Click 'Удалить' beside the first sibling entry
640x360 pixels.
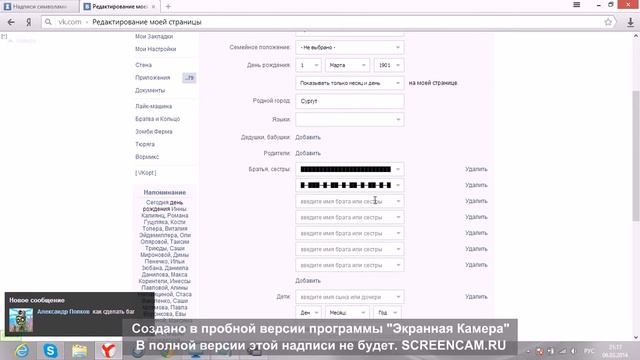tap(476, 169)
